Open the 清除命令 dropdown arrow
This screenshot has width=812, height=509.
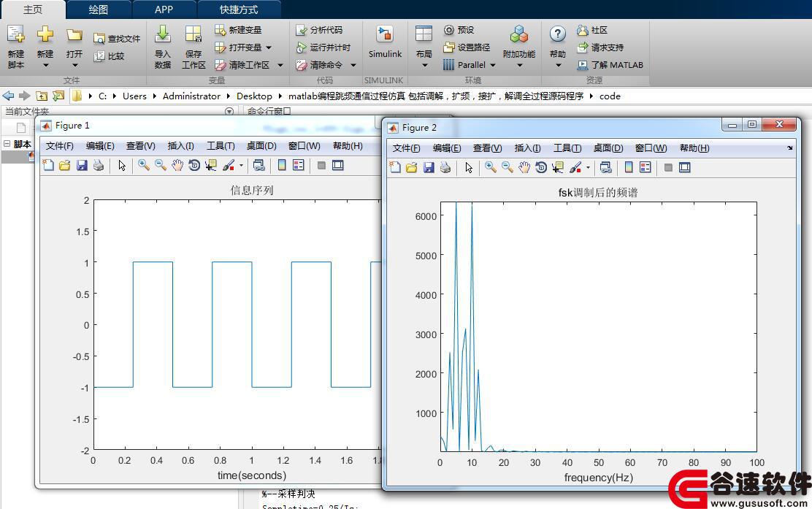pyautogui.click(x=353, y=65)
